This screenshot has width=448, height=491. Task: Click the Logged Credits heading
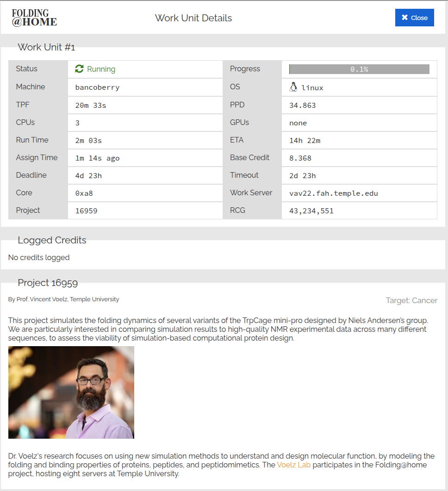click(x=52, y=240)
